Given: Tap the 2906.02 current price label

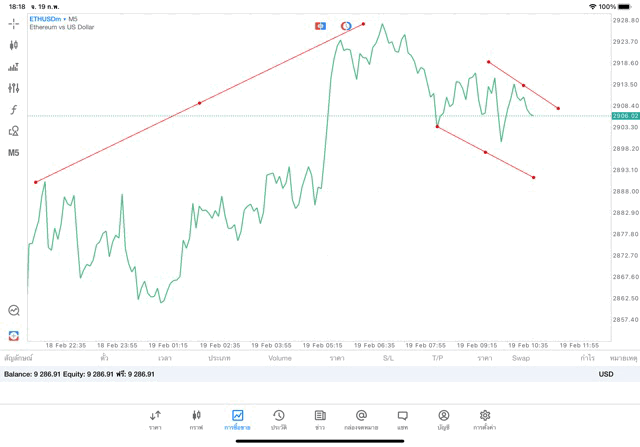Looking at the screenshot, I should [x=625, y=116].
